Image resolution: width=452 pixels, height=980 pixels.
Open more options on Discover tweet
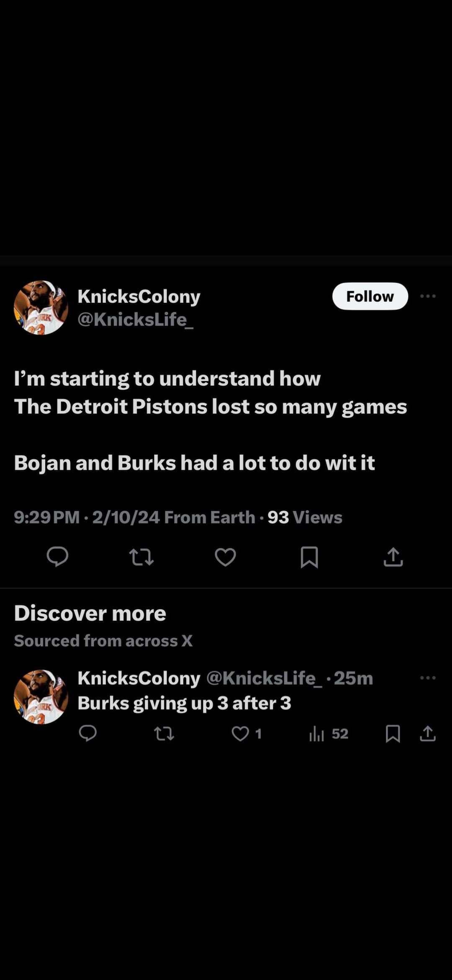click(x=428, y=678)
